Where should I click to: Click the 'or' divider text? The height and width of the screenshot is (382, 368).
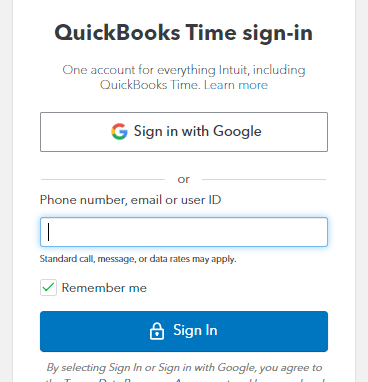[x=184, y=179]
